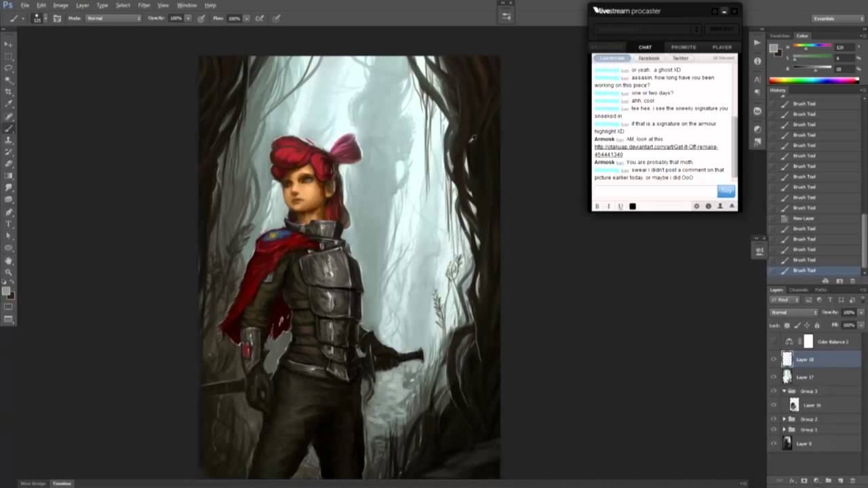Toggle visibility of Group 2

[x=774, y=419]
